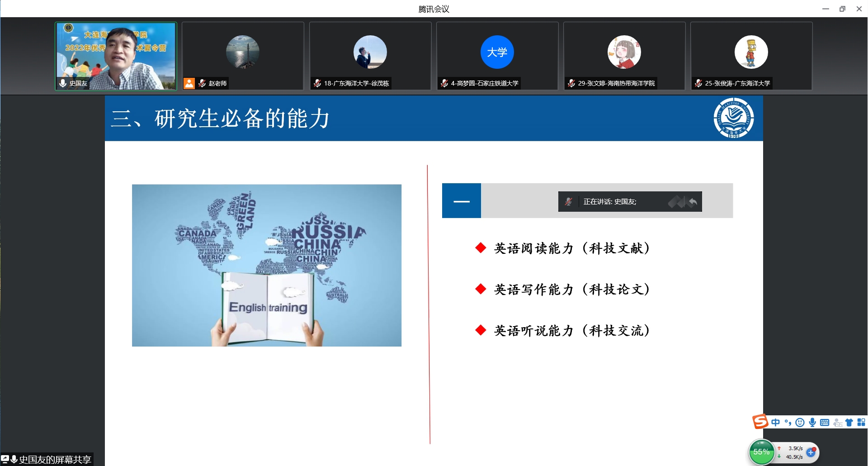Click the green 55% memory usage ball
Image resolution: width=868 pixels, height=466 pixels.
(x=761, y=452)
